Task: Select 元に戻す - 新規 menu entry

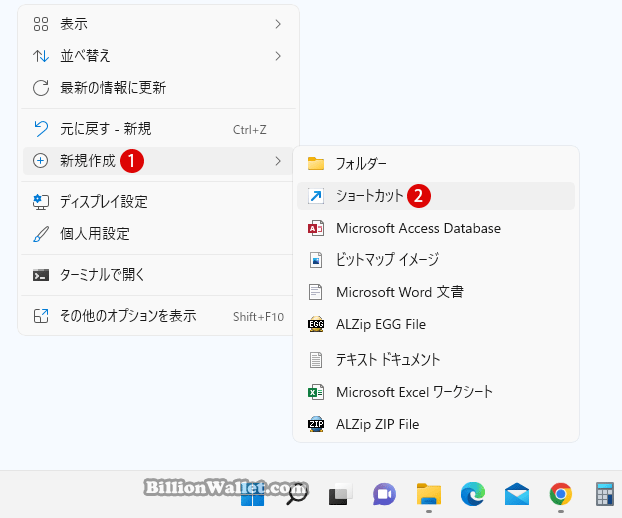Action: (x=158, y=129)
